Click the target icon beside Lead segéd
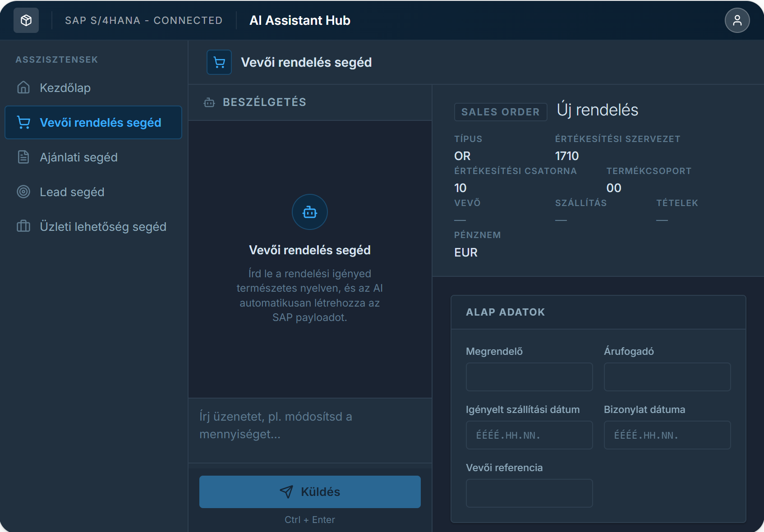Screen dimensions: 764x532 (23, 192)
